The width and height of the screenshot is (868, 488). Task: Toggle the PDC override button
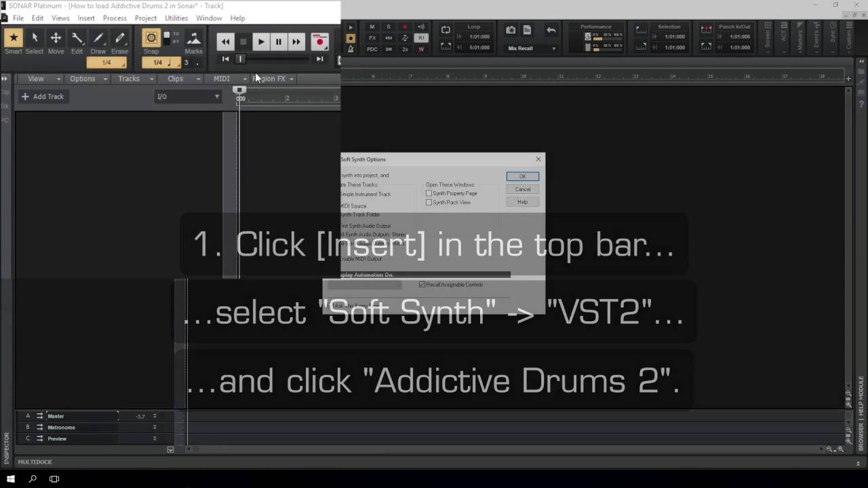coord(372,49)
